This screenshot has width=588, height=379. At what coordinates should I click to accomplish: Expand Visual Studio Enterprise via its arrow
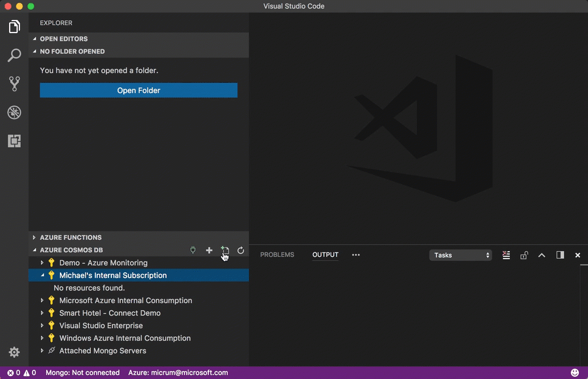[x=42, y=326]
